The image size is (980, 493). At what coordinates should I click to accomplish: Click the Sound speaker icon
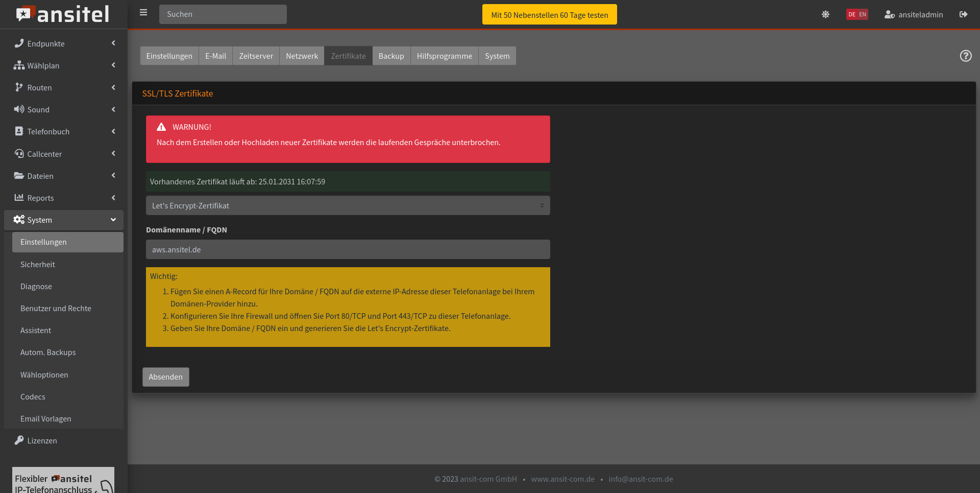[x=19, y=109]
